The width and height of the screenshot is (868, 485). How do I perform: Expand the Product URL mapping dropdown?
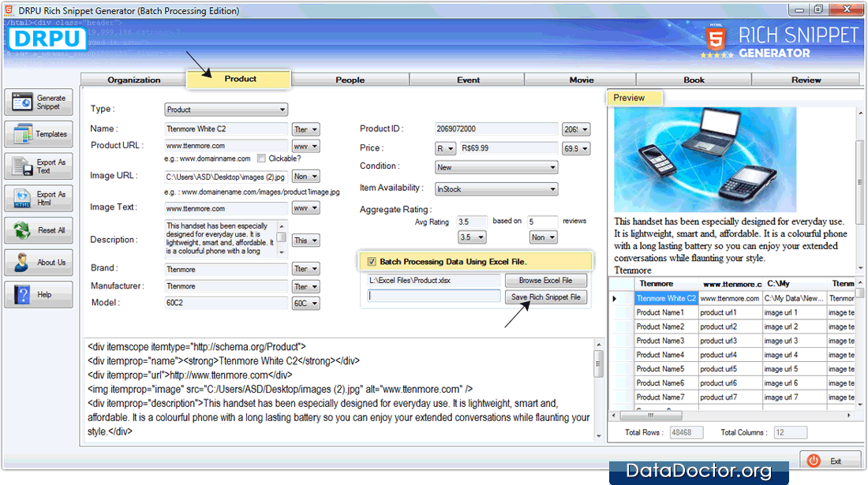[x=305, y=147]
